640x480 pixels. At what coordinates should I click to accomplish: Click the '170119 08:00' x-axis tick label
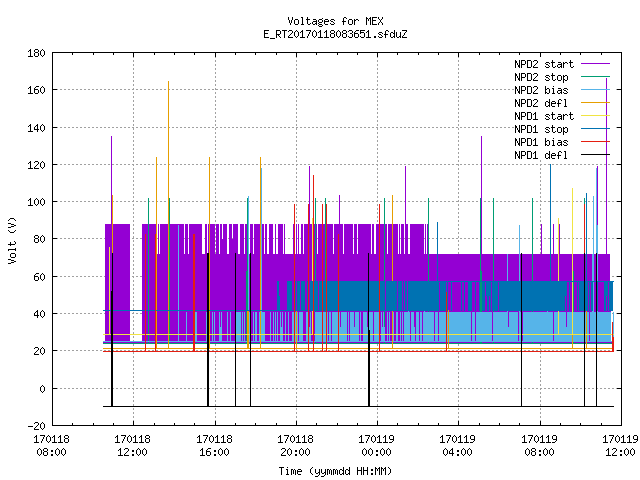[x=540, y=445]
